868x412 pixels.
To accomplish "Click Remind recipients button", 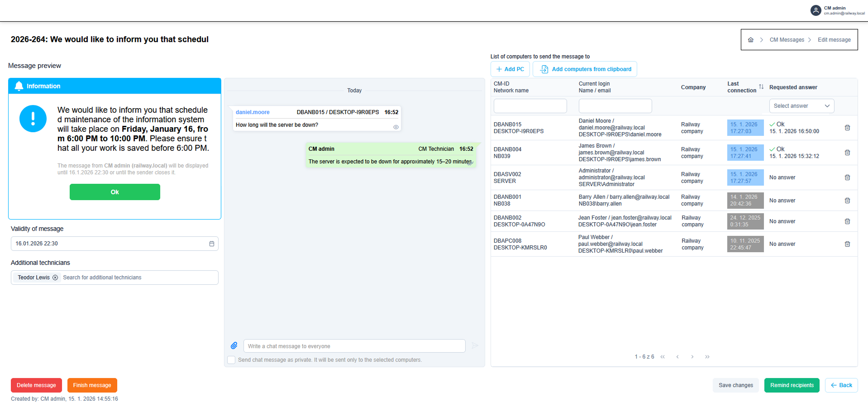I will [x=792, y=385].
